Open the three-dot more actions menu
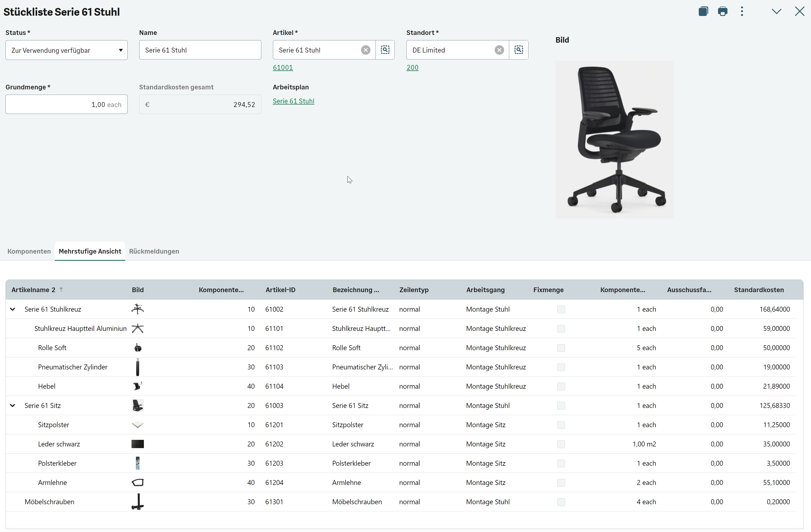The width and height of the screenshot is (811, 532). click(x=742, y=11)
